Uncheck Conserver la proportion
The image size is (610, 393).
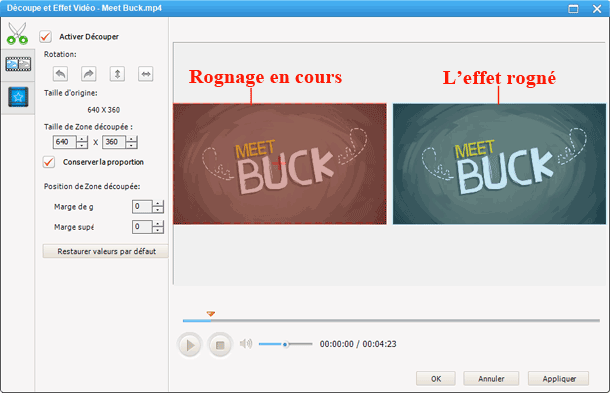[x=49, y=162]
